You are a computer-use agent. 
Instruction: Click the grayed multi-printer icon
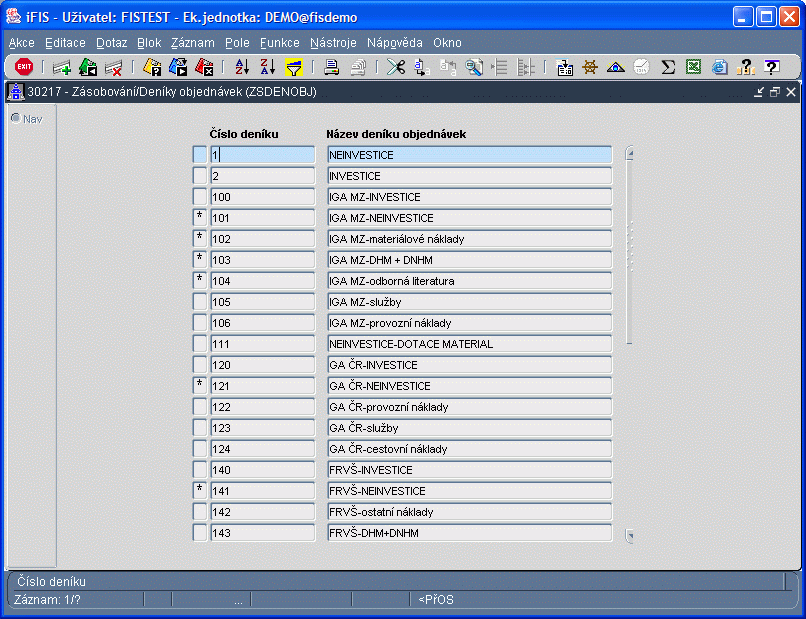[x=358, y=67]
